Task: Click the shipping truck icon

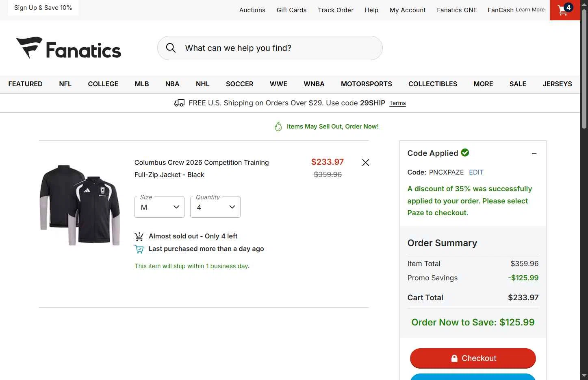Action: point(179,103)
